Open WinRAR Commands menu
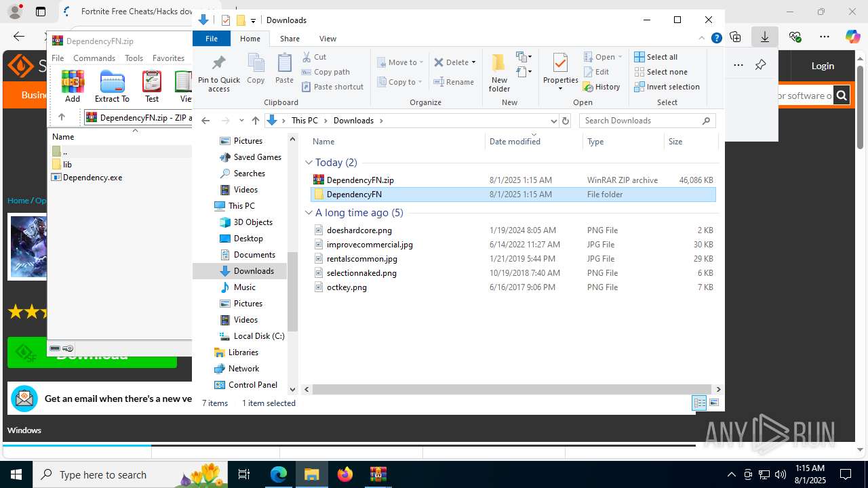Viewport: 868px width, 488px height. (x=94, y=58)
